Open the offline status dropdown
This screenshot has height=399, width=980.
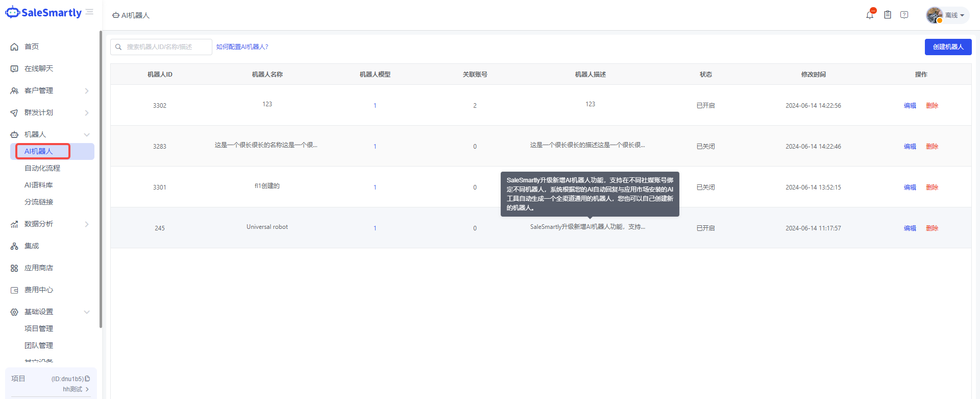[x=954, y=15]
